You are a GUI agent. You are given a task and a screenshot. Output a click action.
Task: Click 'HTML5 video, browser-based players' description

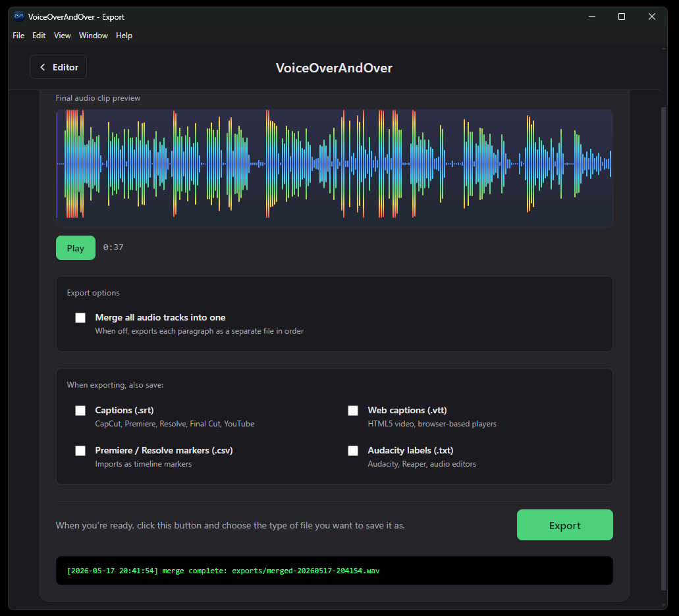tap(432, 424)
